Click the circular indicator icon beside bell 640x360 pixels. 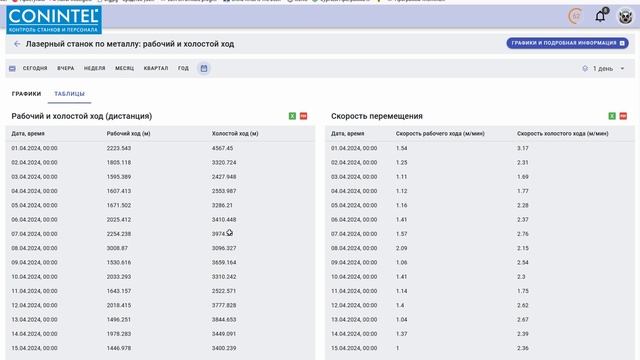point(576,16)
